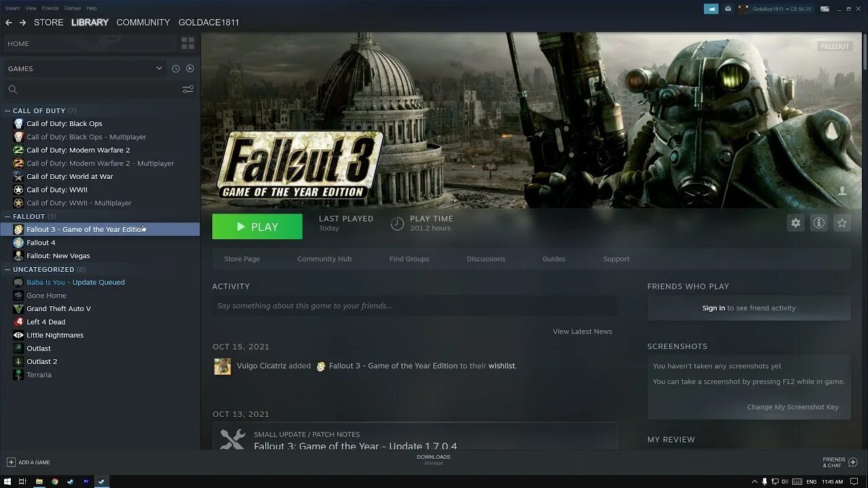Open advanced filter sliders icon
This screenshot has width=868, height=488.
pyautogui.click(x=188, y=89)
